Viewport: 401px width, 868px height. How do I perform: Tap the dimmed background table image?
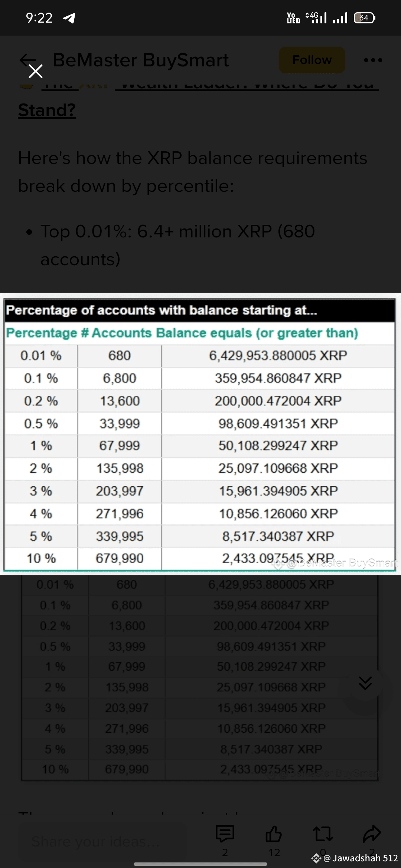click(x=200, y=678)
